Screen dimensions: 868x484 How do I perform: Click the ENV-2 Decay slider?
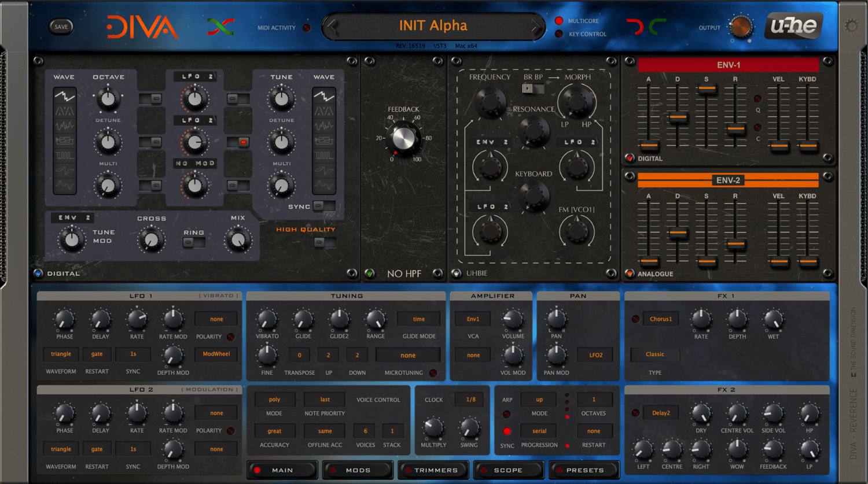(678, 233)
